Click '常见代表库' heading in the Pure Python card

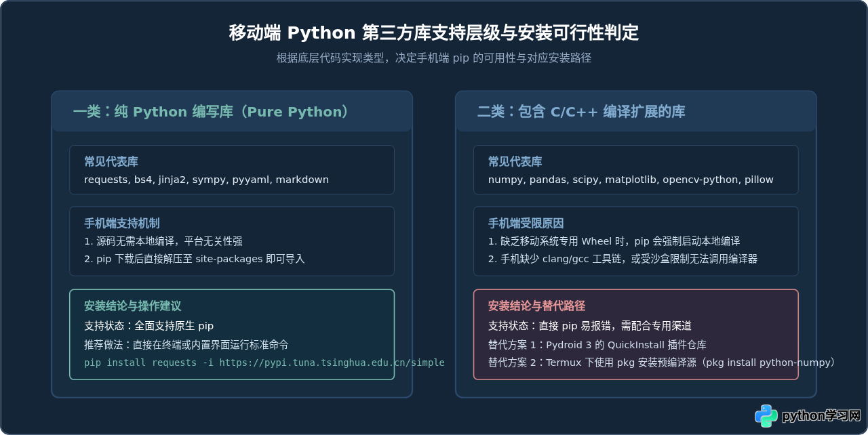111,162
